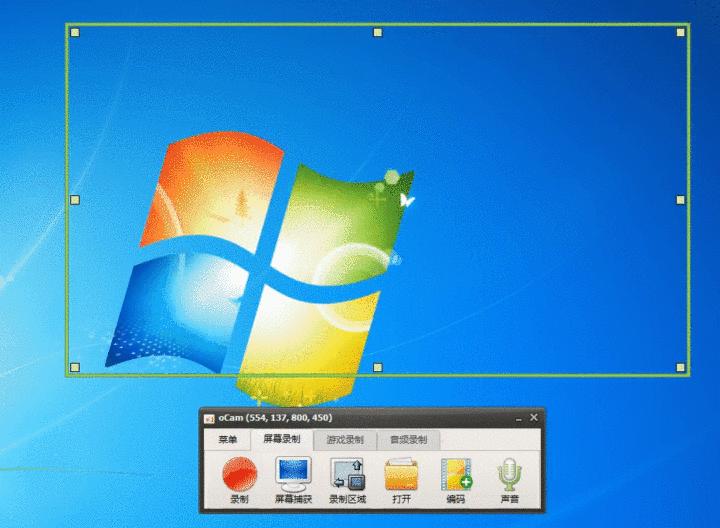Viewport: 720px width, 528px height.
Task: Click the top-right selection handle
Action: (681, 33)
